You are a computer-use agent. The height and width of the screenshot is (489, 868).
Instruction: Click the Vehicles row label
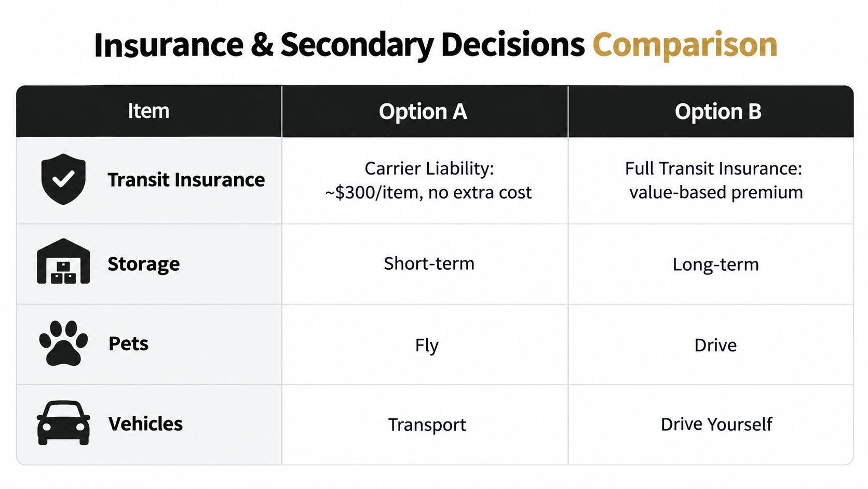(146, 424)
